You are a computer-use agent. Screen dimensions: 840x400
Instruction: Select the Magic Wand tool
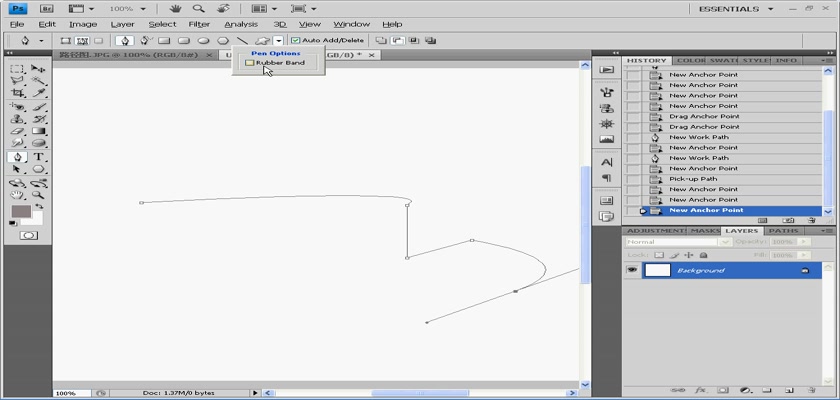(38, 80)
